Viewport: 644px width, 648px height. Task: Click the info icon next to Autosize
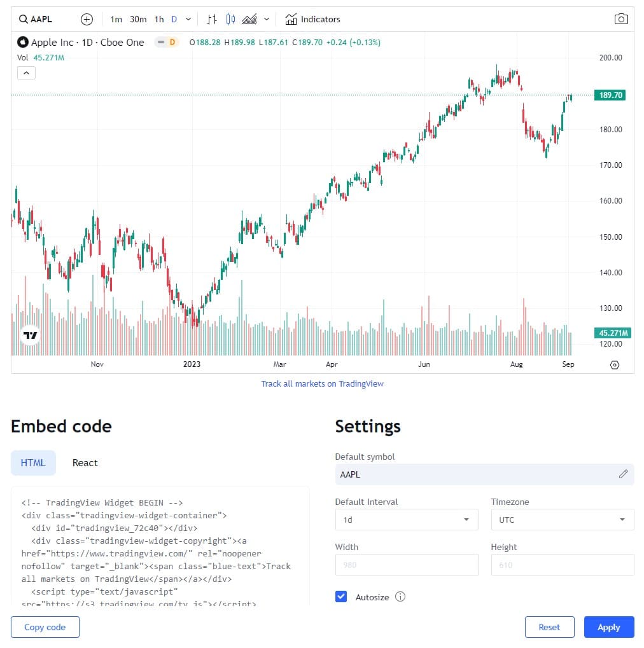pos(400,596)
